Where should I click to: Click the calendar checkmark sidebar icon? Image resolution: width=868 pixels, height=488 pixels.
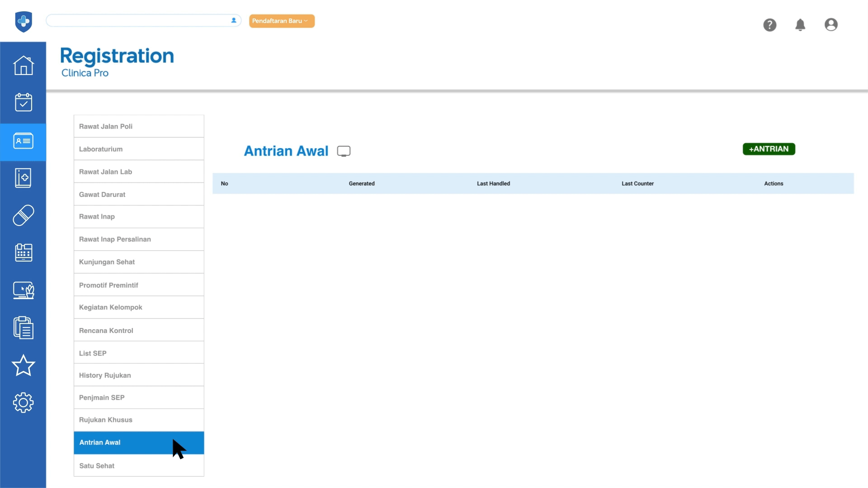(x=23, y=103)
